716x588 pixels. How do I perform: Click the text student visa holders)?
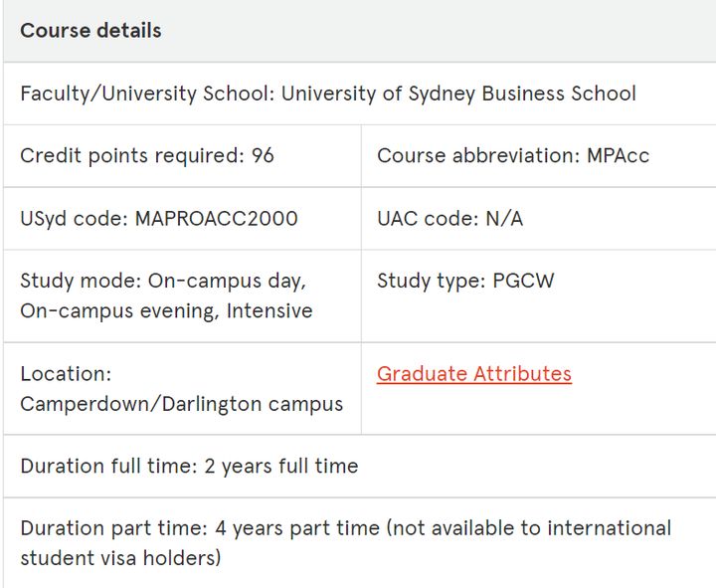[120, 558]
